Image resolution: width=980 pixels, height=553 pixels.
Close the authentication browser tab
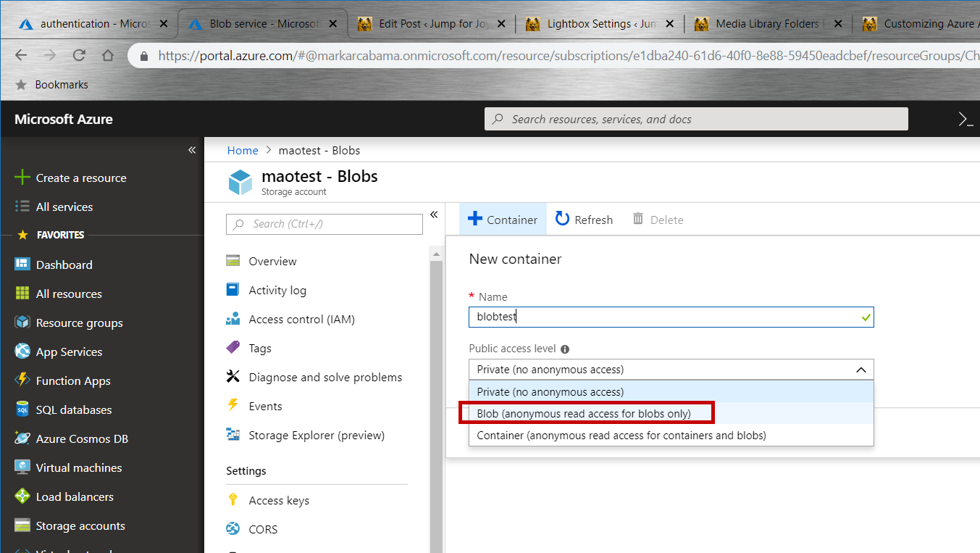(x=164, y=24)
